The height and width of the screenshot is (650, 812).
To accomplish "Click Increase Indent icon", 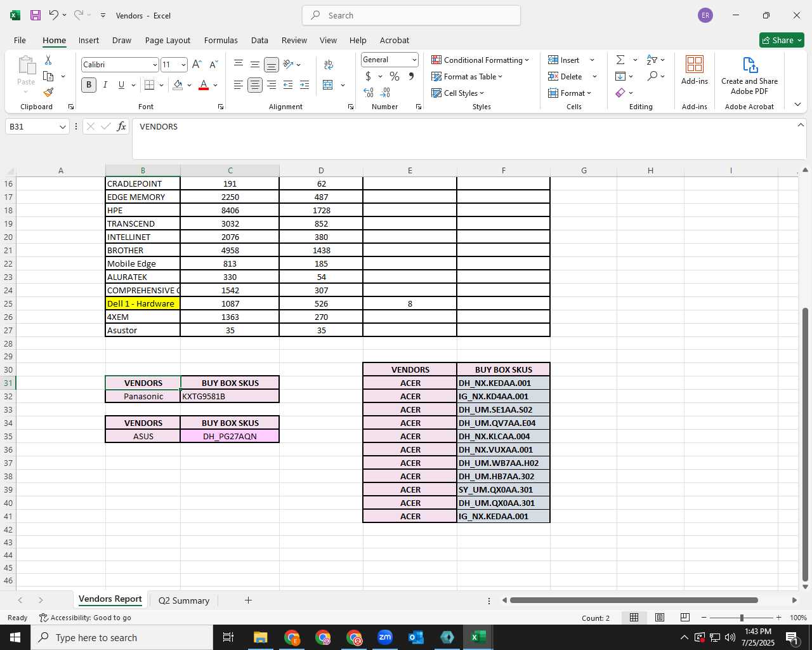I will [x=304, y=84].
